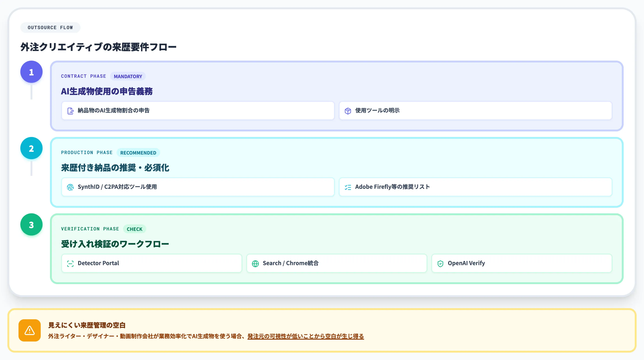Screen dimensions: 644x360
Task: Click the fingerprint icon beside SynthID / C2PA
Action: click(70, 187)
